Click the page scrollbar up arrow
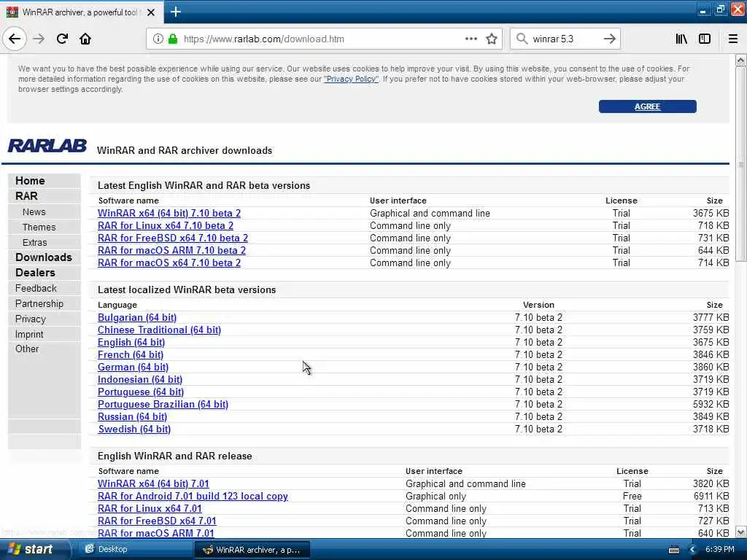747x560 pixels. click(x=741, y=60)
